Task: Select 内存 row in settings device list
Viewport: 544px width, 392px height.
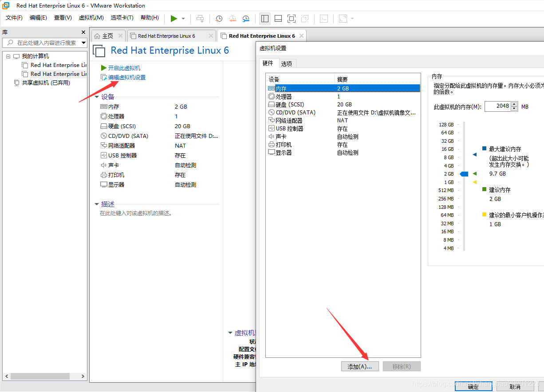Action: tap(343, 89)
